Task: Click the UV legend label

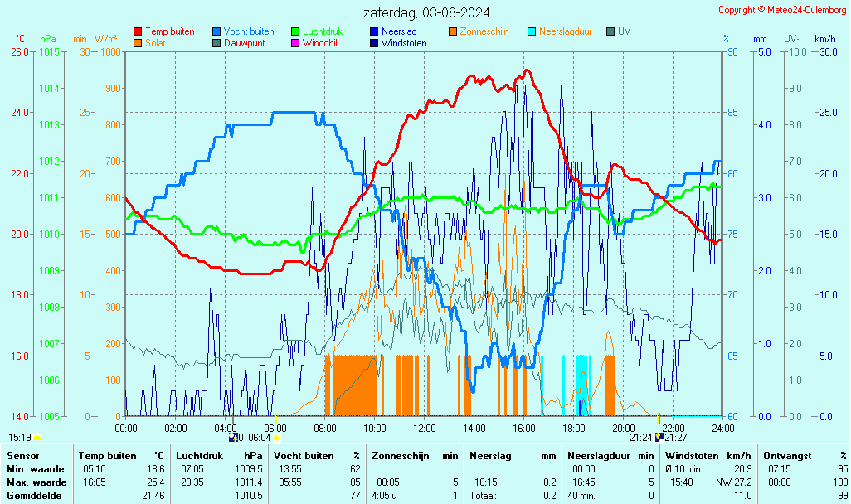Action: [x=624, y=31]
